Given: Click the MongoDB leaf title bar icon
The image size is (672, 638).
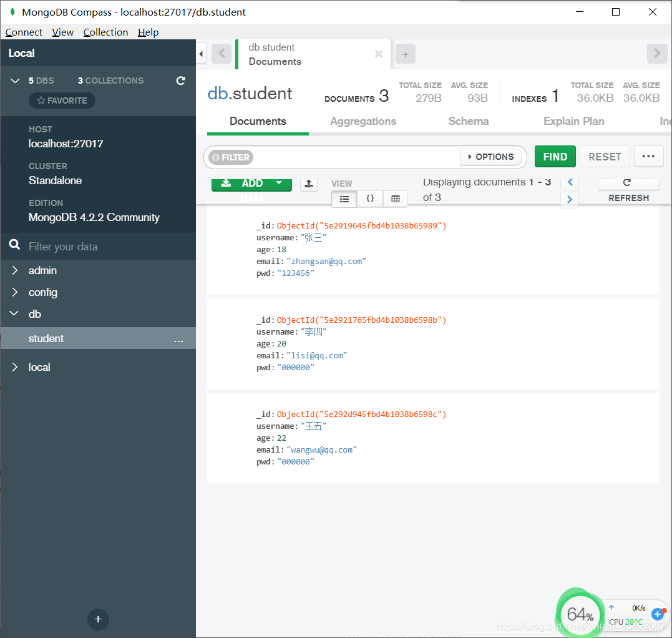Looking at the screenshot, I should 12,12.
